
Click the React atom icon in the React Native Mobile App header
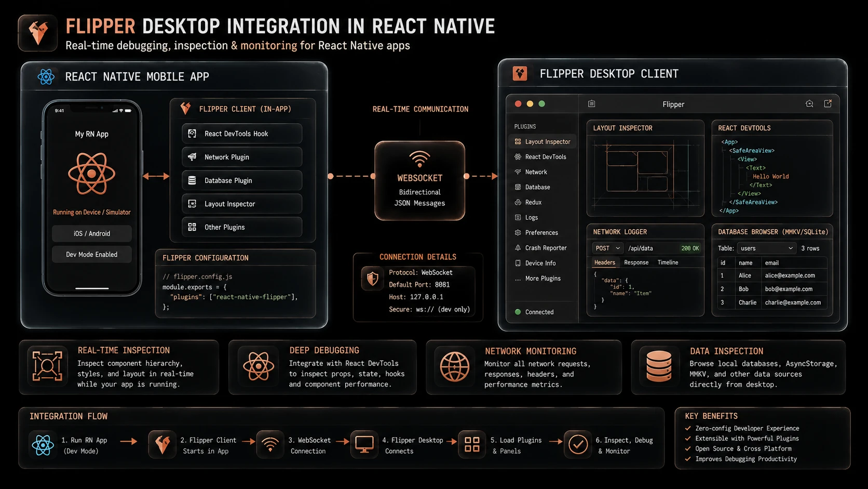46,77
